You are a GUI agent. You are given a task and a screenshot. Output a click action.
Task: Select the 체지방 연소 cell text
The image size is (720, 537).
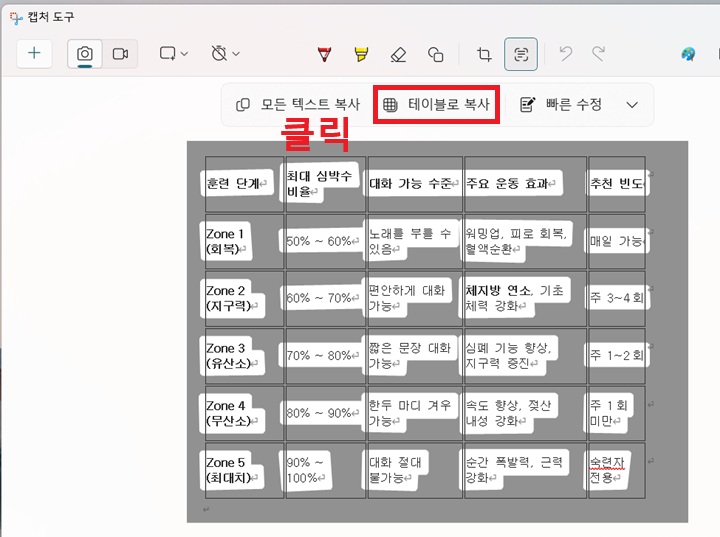click(x=514, y=298)
